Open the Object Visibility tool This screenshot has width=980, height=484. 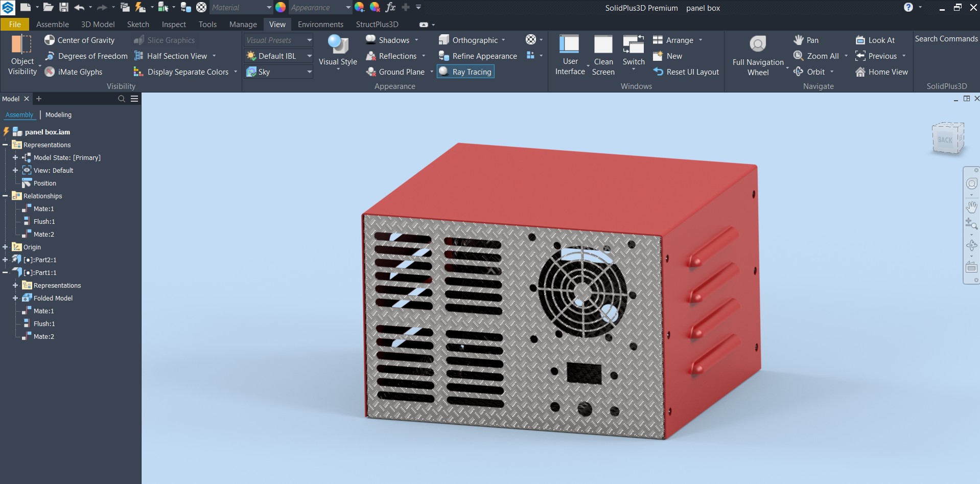click(22, 55)
